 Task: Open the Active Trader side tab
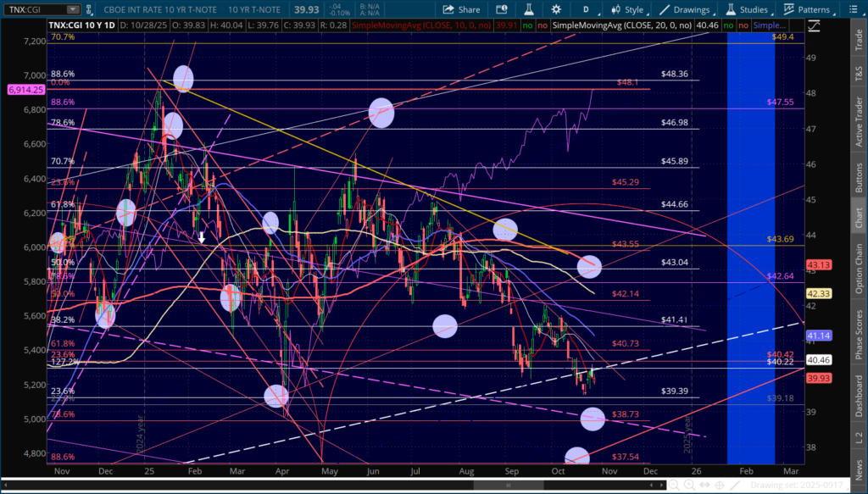coord(859,122)
